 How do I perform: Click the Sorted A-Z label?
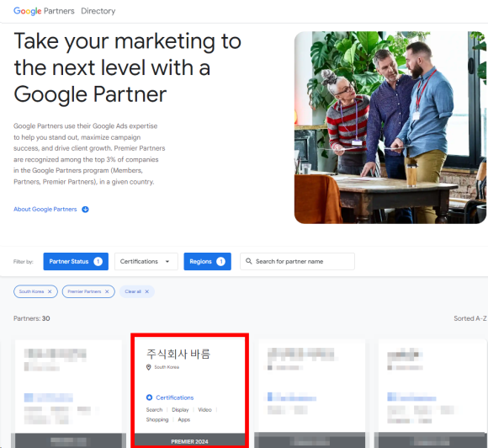click(470, 318)
